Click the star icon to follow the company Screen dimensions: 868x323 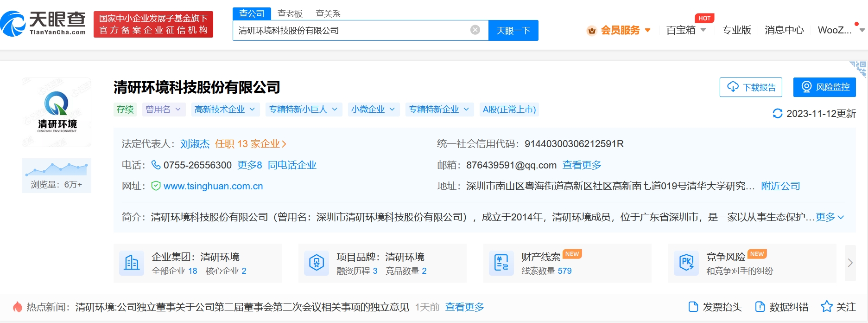click(x=826, y=307)
